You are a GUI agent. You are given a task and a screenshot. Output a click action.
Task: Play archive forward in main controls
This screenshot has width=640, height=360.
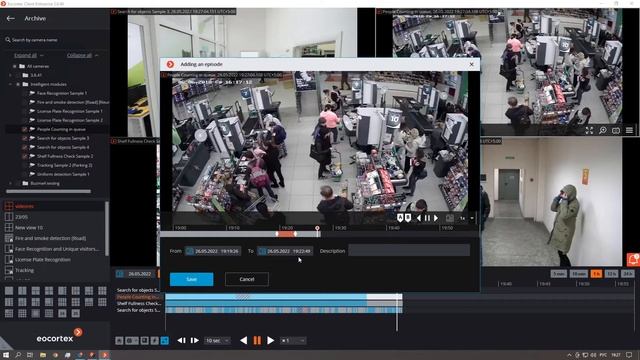[x=271, y=340]
